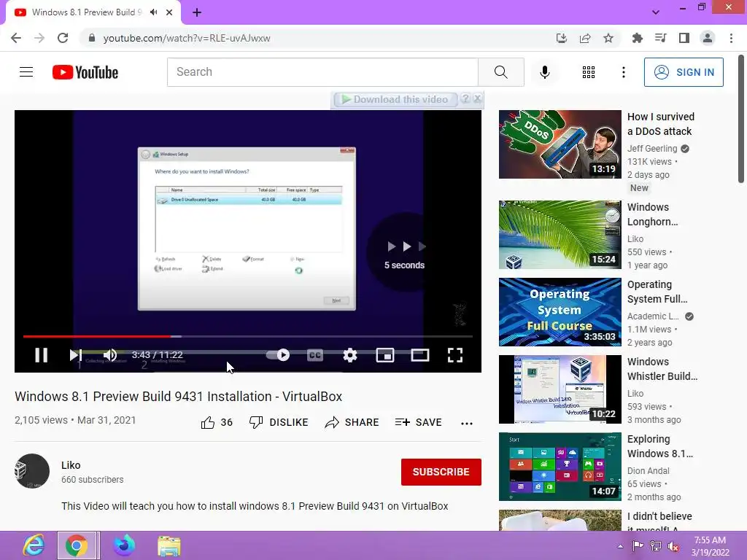Image resolution: width=747 pixels, height=560 pixels.
Task: Open Academic L... channel link
Action: [x=653, y=316]
